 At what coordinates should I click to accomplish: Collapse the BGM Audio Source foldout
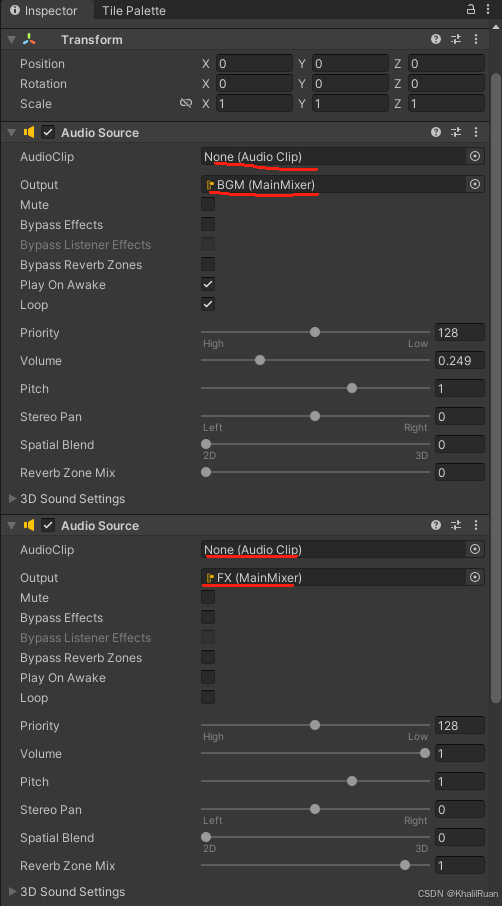coord(12,132)
